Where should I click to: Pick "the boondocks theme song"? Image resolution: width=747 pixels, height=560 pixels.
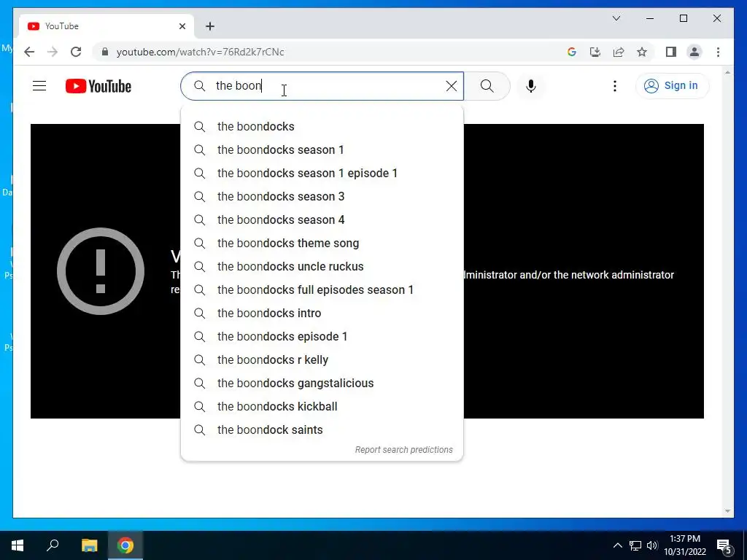coord(322,243)
